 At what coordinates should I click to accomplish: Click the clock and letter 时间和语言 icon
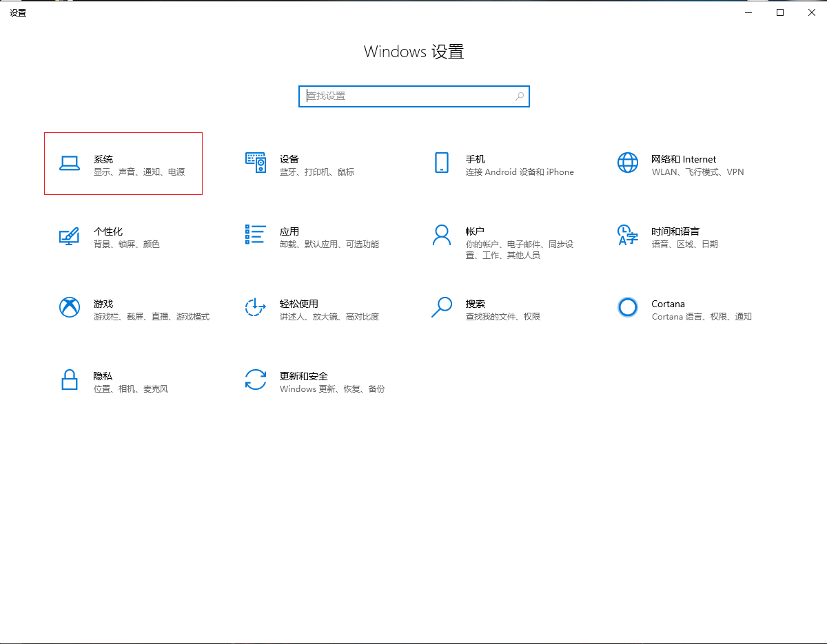[x=628, y=235]
